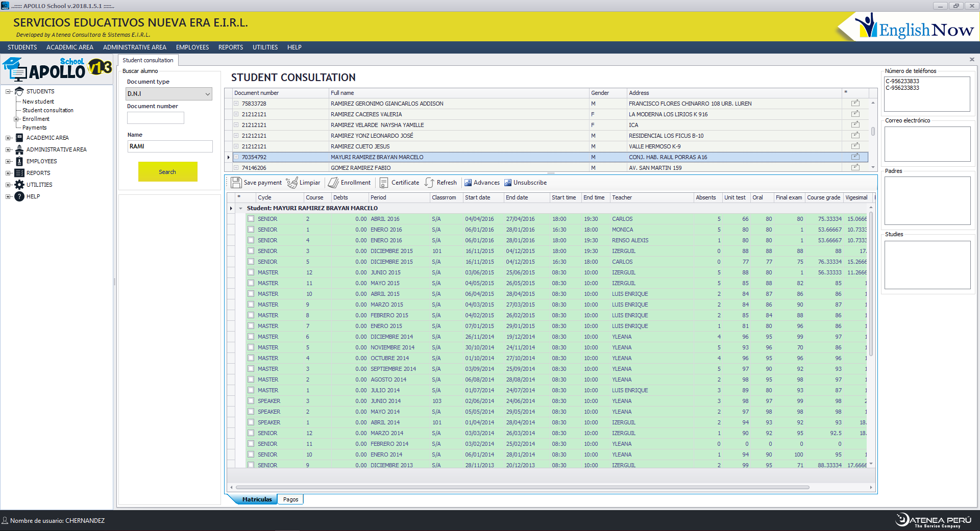
Task: Click the APOLLO School v13 logo
Action: click(x=57, y=69)
